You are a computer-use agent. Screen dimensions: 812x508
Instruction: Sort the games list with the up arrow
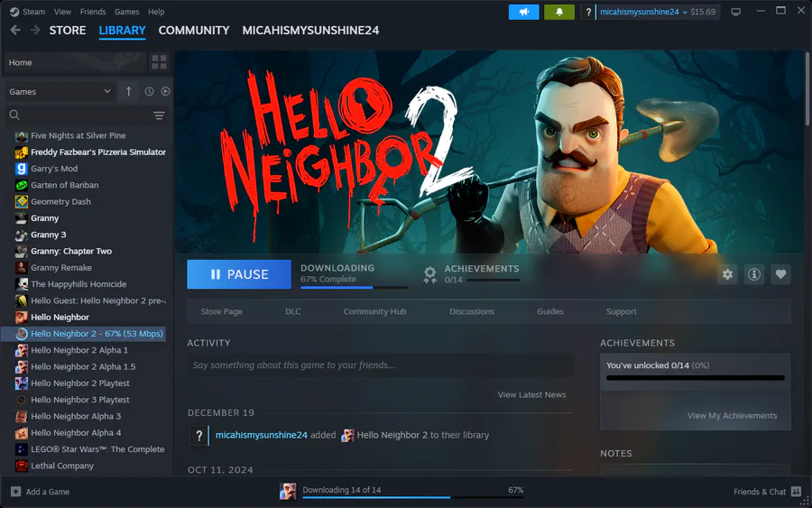(x=128, y=91)
